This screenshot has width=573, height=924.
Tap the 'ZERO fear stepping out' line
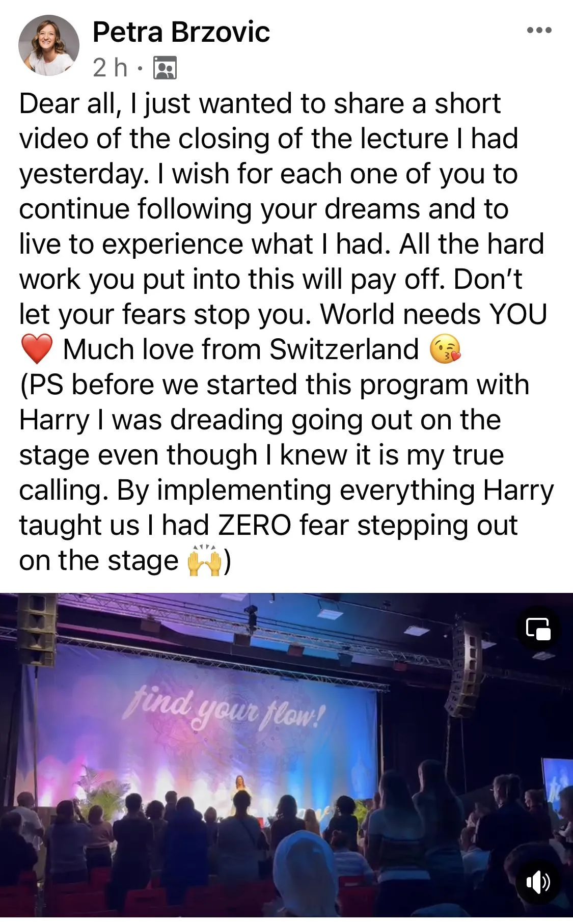click(368, 526)
